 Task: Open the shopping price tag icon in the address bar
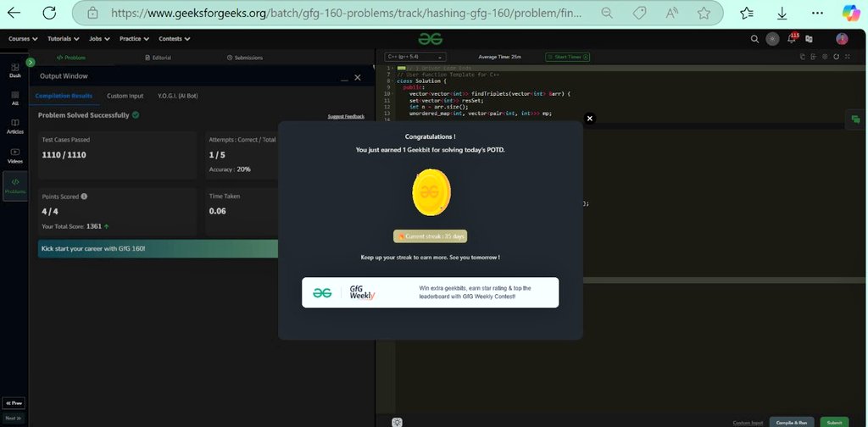[639, 13]
